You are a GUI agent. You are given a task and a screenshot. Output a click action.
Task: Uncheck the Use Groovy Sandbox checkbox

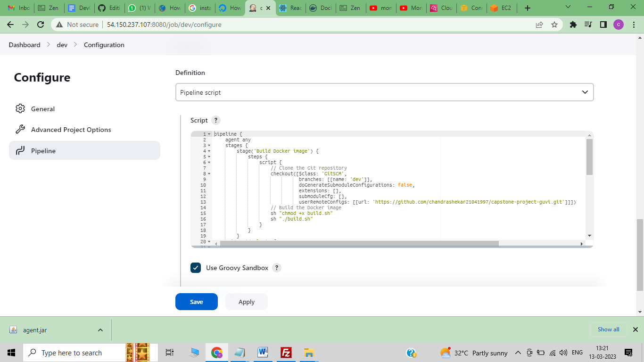coord(196,268)
